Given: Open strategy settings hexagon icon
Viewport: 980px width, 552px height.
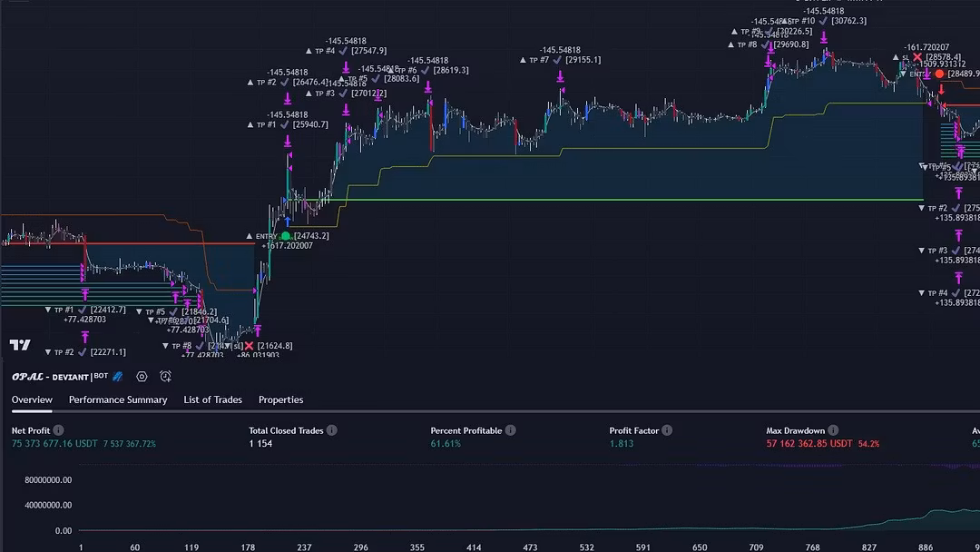Looking at the screenshot, I should [x=142, y=377].
